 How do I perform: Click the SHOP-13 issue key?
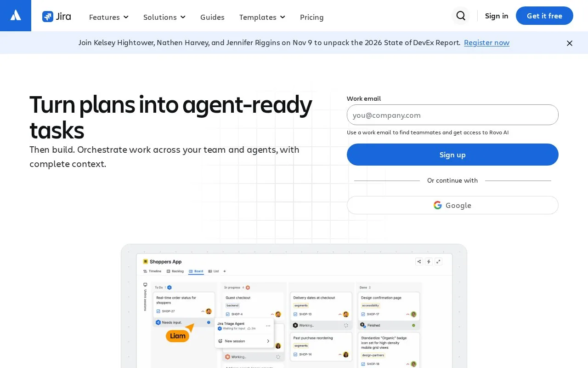pyautogui.click(x=305, y=314)
